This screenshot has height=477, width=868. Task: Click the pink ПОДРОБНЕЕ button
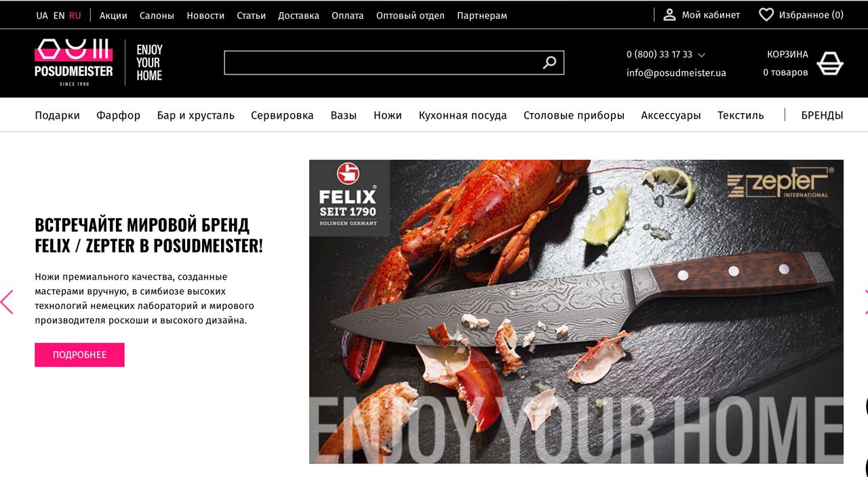pos(79,355)
